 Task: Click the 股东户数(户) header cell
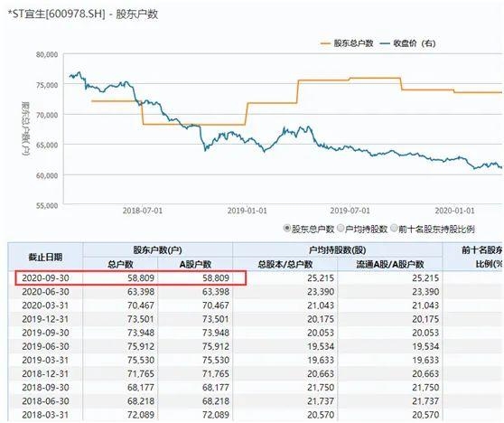click(x=157, y=250)
